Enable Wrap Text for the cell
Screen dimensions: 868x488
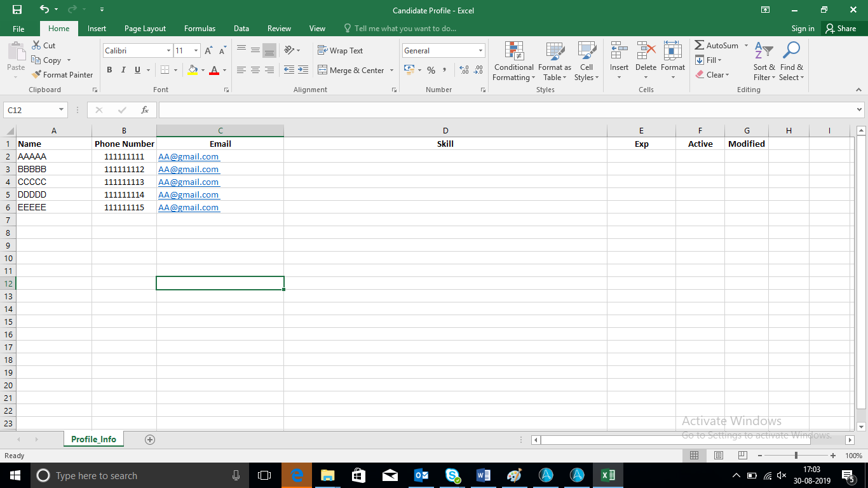click(340, 51)
